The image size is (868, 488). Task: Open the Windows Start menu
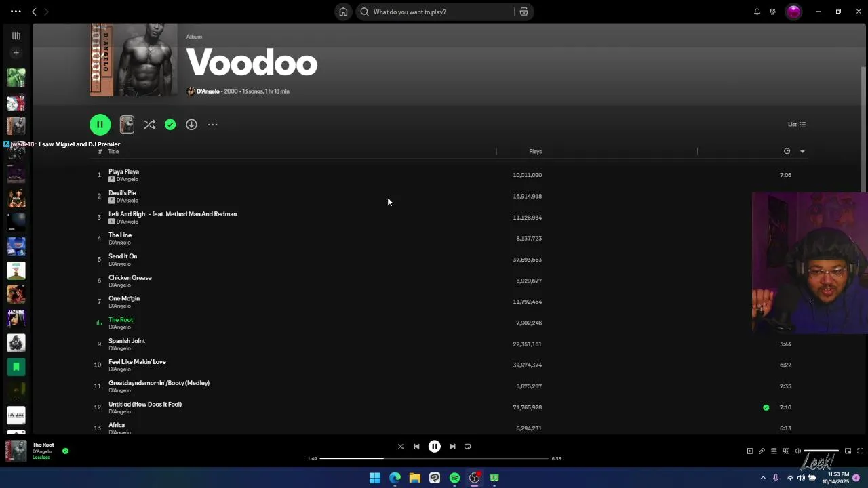tap(375, 478)
